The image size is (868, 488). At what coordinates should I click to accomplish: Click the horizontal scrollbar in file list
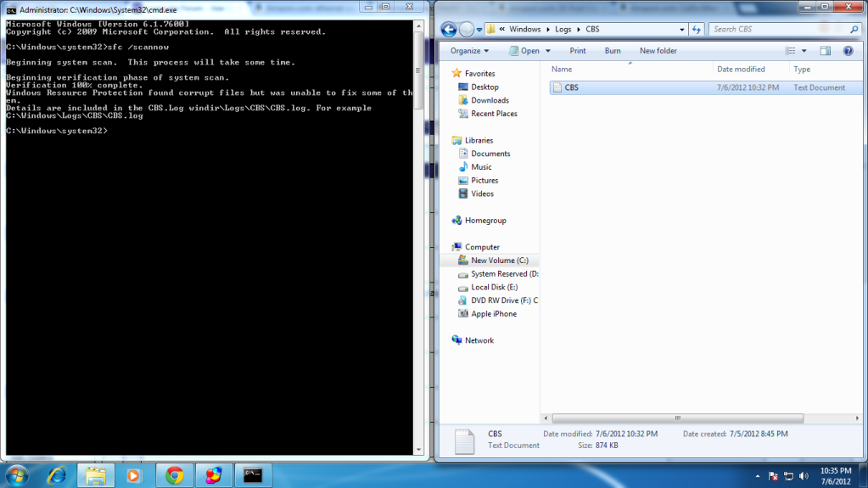677,418
